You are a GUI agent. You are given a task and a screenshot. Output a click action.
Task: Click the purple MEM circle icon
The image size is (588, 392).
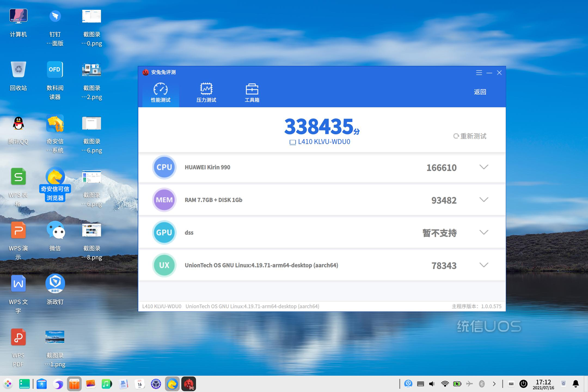[164, 200]
